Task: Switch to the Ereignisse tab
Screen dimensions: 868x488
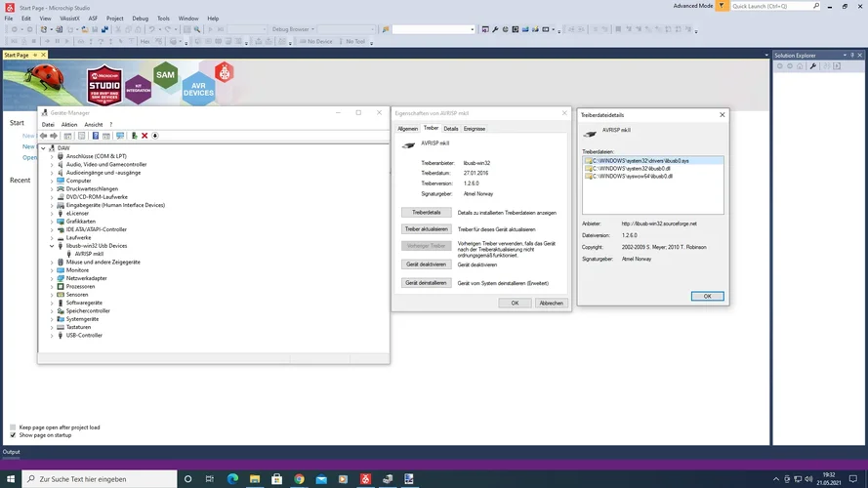Action: coord(475,128)
